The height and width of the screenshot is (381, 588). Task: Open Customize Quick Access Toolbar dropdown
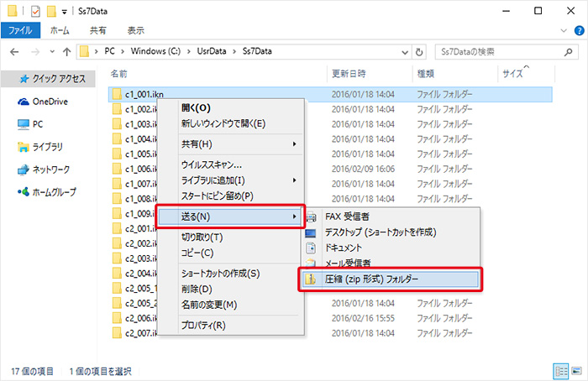[64, 13]
